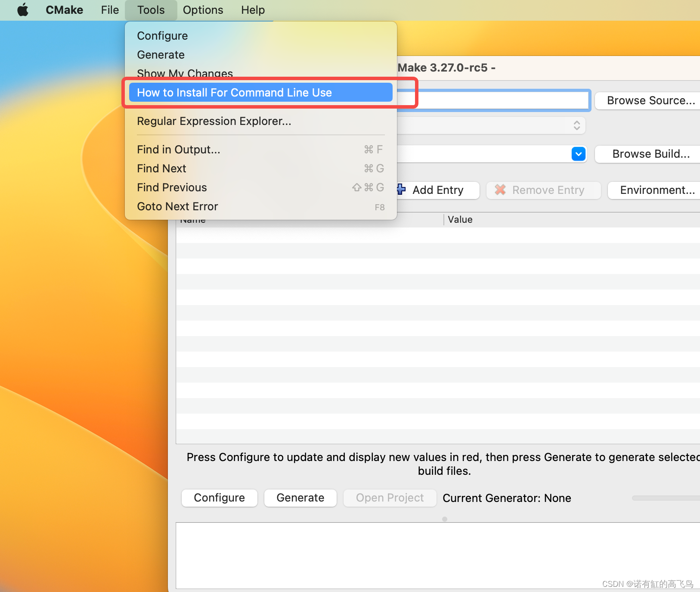Image resolution: width=700 pixels, height=592 pixels.
Task: Open the Apple menu
Action: [x=23, y=10]
